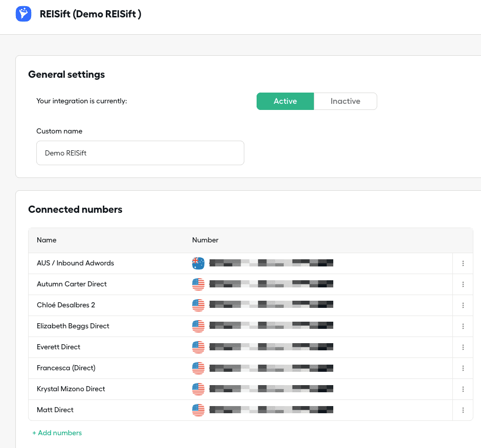
Task: Open options menu for Francesca (Direct)
Action: [463, 368]
